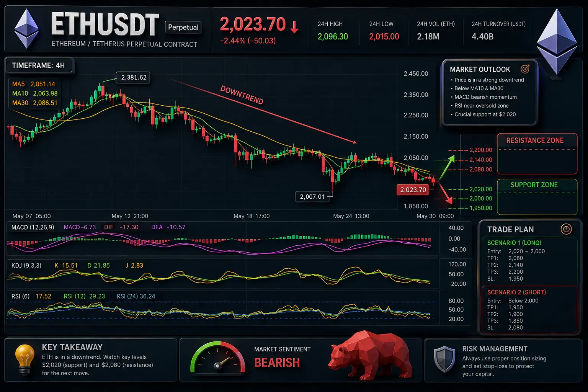Click the May 30 09:00 date label
Screen dimensions: 588x392
pyautogui.click(x=435, y=216)
